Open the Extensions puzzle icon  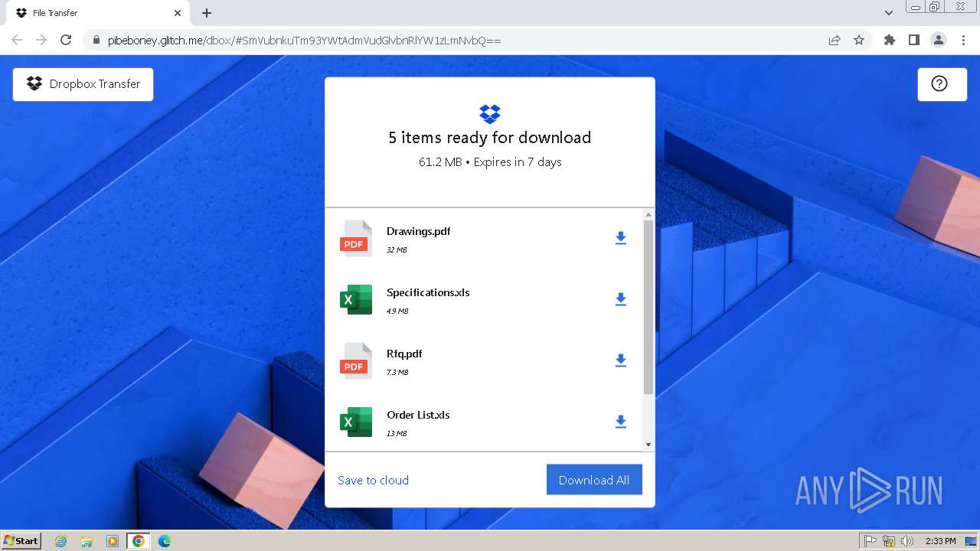pos(889,40)
